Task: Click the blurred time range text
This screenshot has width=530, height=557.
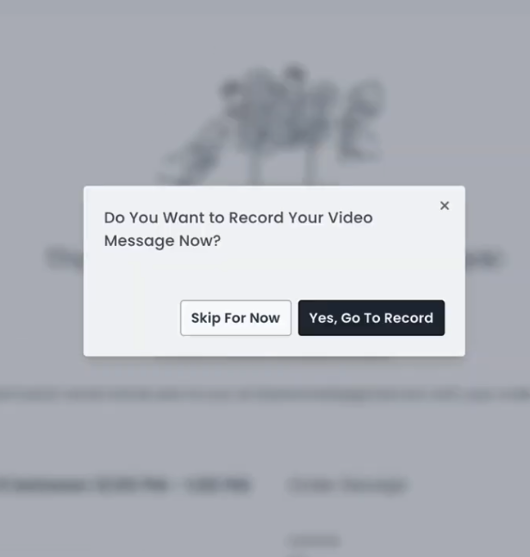Action: 124,486
